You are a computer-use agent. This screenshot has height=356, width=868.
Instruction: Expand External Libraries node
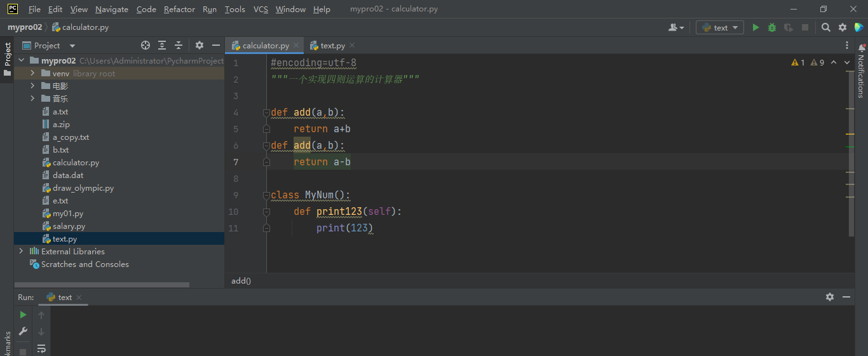21,251
